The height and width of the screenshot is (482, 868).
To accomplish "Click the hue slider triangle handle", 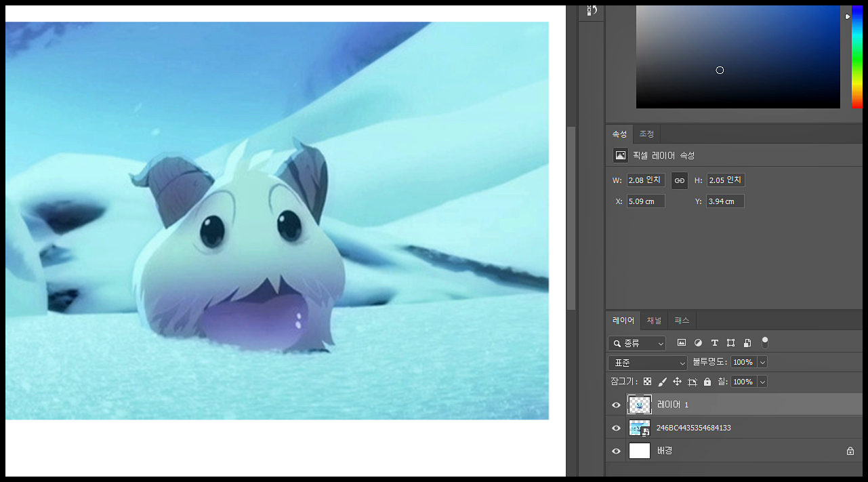I will pos(847,16).
